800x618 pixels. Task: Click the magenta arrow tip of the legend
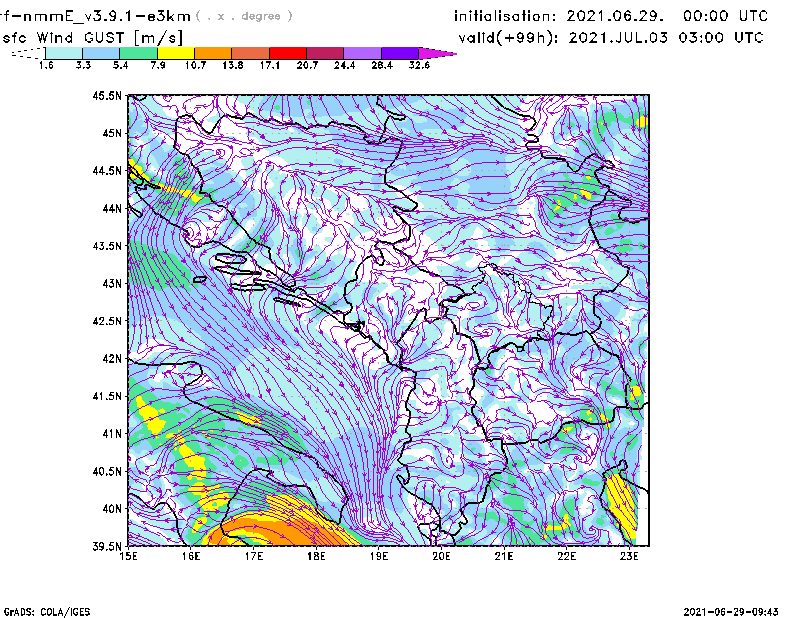437,53
